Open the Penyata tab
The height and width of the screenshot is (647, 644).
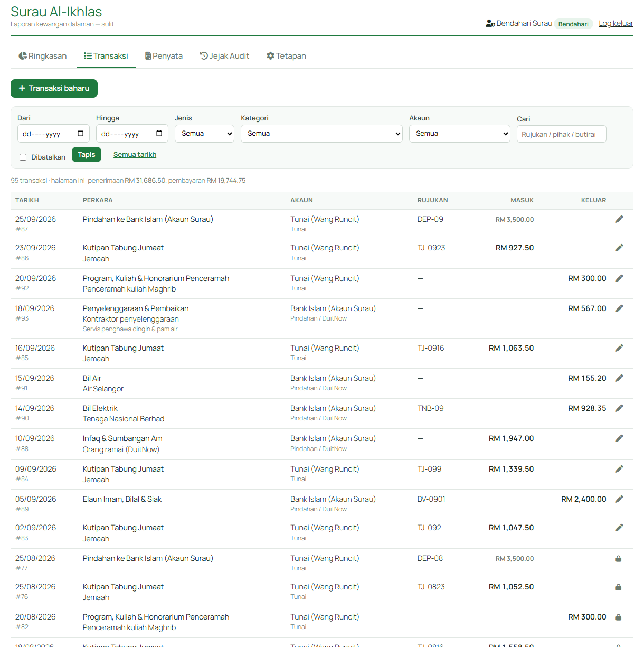point(164,56)
